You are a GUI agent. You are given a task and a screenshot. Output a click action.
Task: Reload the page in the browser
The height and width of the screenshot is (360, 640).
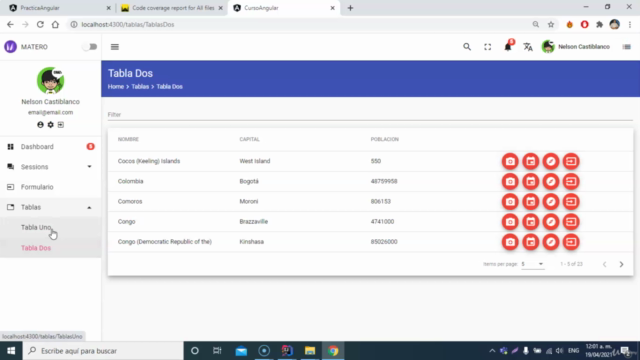point(40,24)
